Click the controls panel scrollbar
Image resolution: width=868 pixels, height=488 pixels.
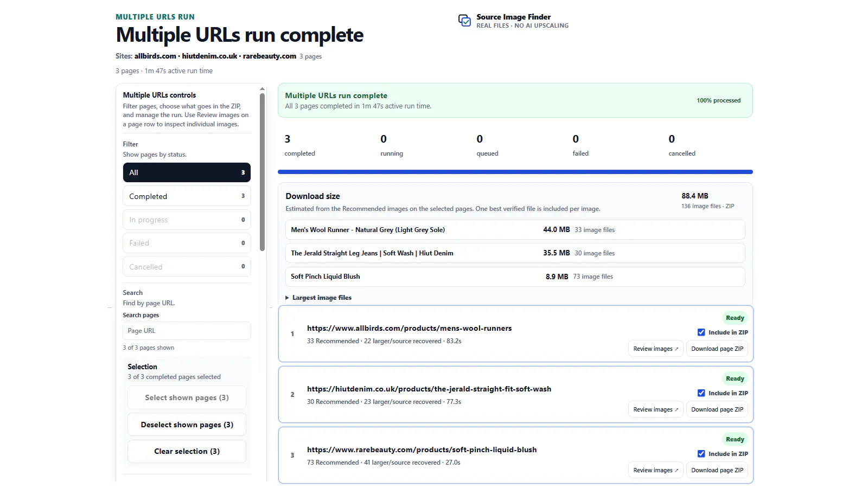(x=262, y=172)
